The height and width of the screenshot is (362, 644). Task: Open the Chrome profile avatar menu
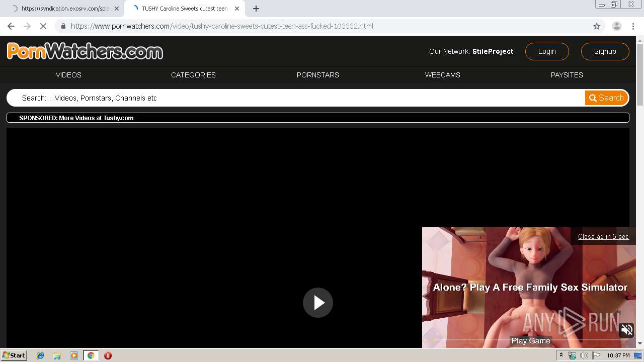(x=616, y=26)
